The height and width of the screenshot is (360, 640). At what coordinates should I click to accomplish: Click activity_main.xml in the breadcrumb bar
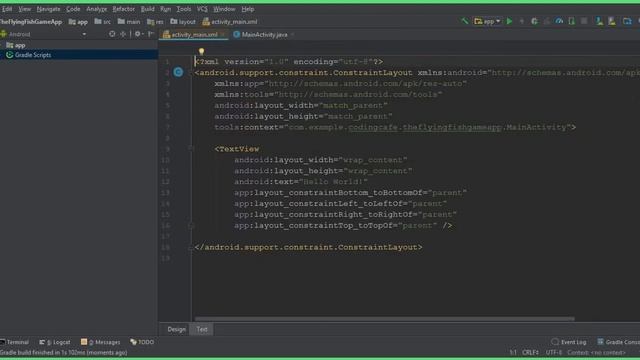[230, 22]
